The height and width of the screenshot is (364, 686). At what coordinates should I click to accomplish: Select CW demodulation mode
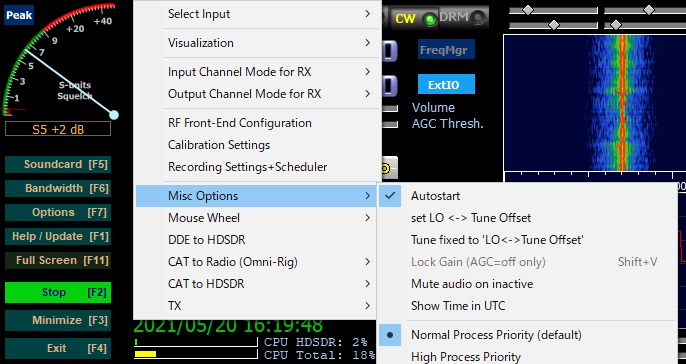(x=415, y=18)
